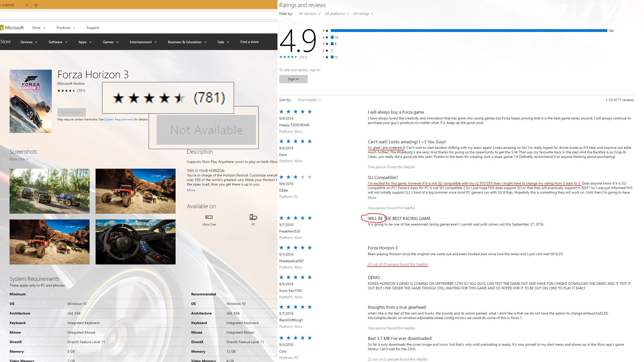
Task: Click the 1 star rating bar
Action: tap(332, 57)
